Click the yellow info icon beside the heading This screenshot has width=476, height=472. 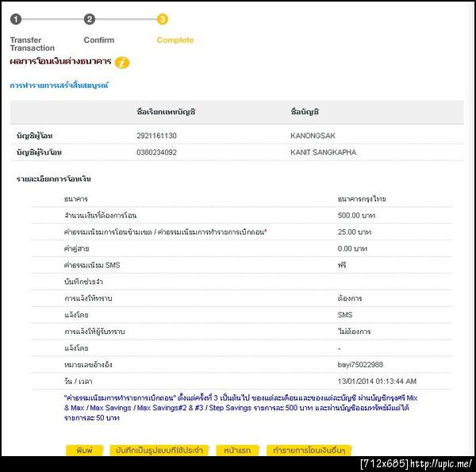(x=122, y=63)
